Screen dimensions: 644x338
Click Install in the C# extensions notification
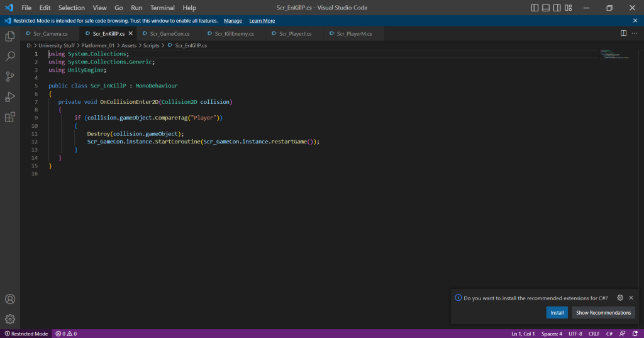[x=557, y=313]
